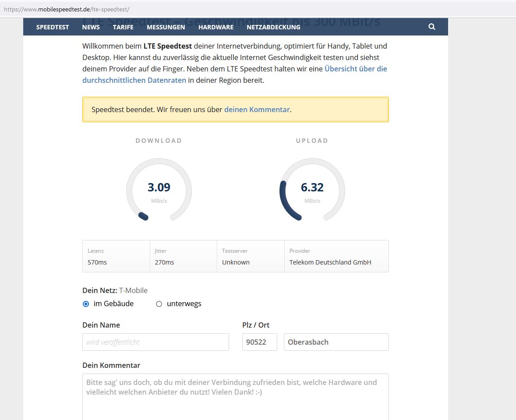Click the Latenz 570ms result cell
The width and height of the screenshot is (516, 420).
[x=116, y=257]
